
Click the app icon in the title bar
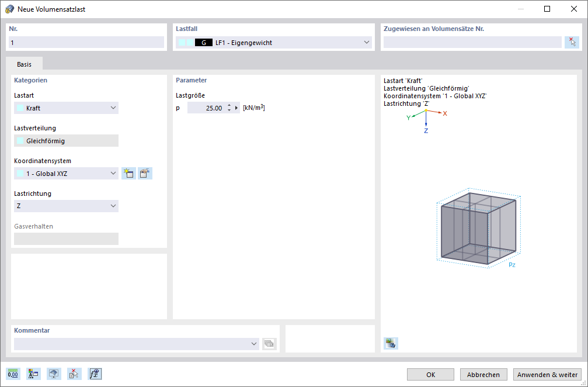tap(9, 9)
